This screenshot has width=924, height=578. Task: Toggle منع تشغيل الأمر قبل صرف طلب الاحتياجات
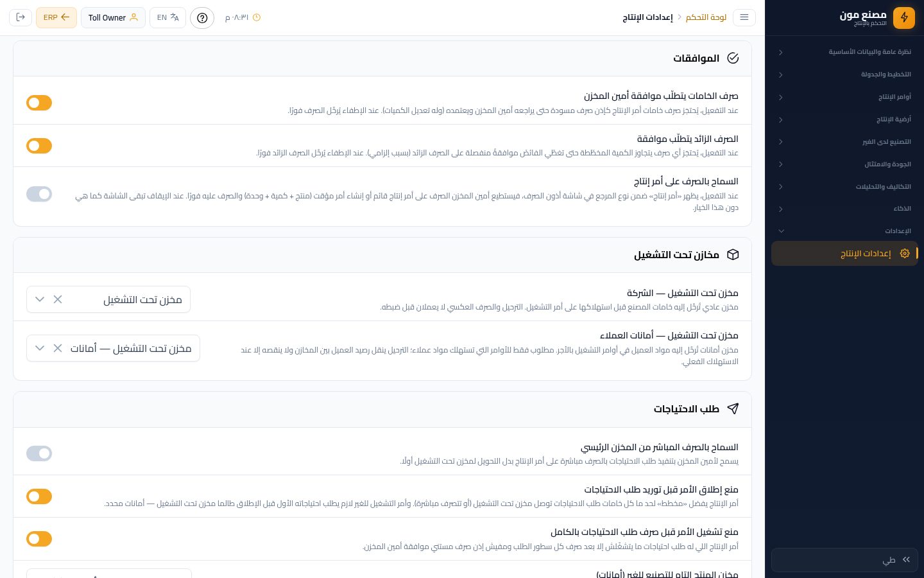[x=39, y=539]
